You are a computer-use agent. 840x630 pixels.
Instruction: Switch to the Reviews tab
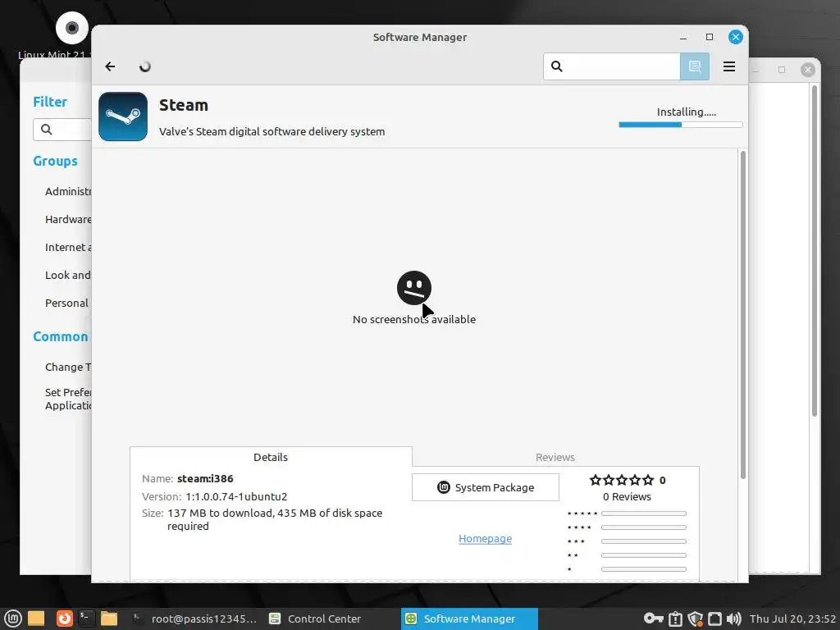(x=555, y=457)
